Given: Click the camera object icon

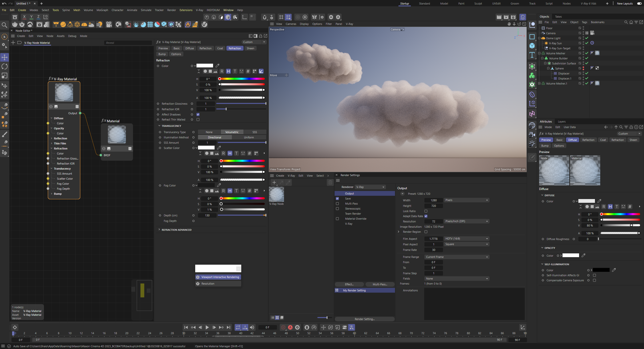Looking at the screenshot, I should [x=109, y=24].
